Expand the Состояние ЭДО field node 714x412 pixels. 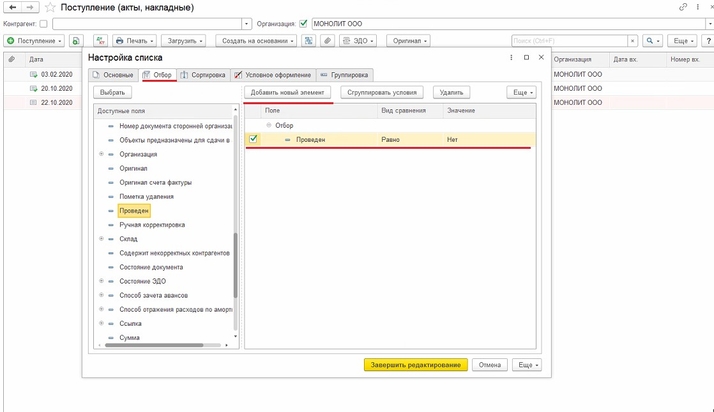coord(101,281)
